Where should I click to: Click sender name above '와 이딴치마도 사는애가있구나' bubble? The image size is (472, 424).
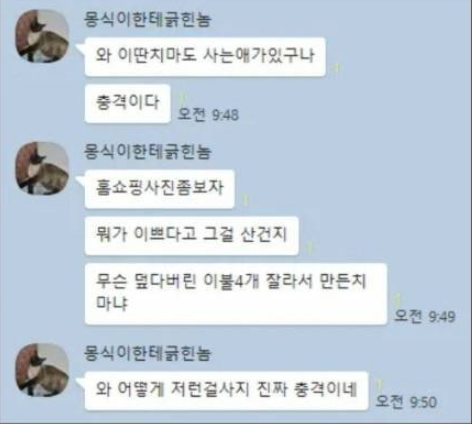pos(147,19)
